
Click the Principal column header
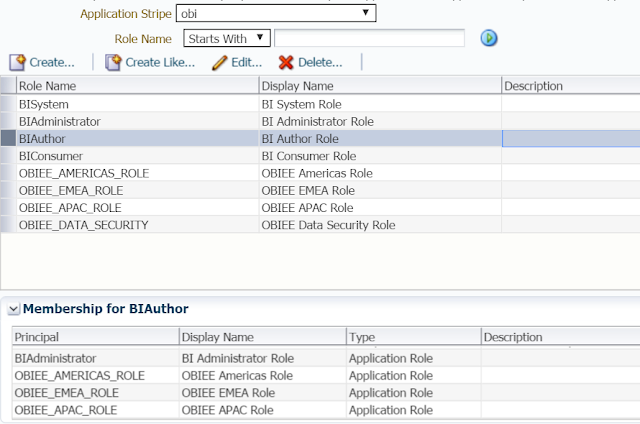click(95, 337)
